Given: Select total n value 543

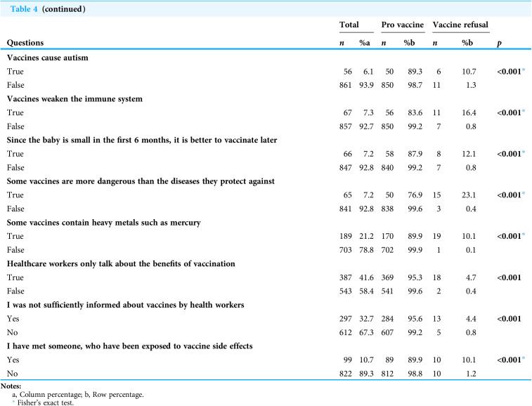Looking at the screenshot, I should 345,291.
